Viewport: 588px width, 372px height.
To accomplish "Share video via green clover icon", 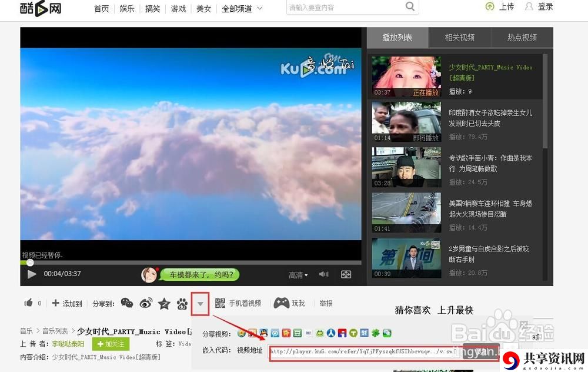I will 375,333.
